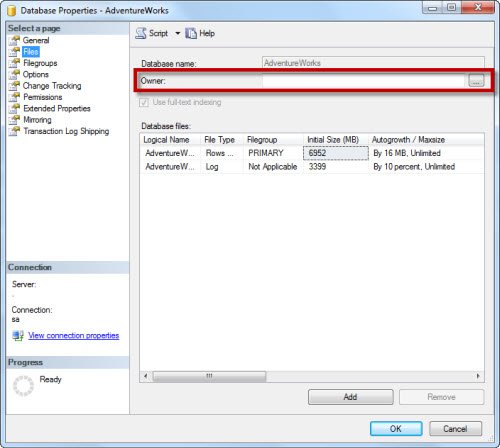500x448 pixels.
Task: Click the horizontal scrollbar thumb
Action: [209, 376]
